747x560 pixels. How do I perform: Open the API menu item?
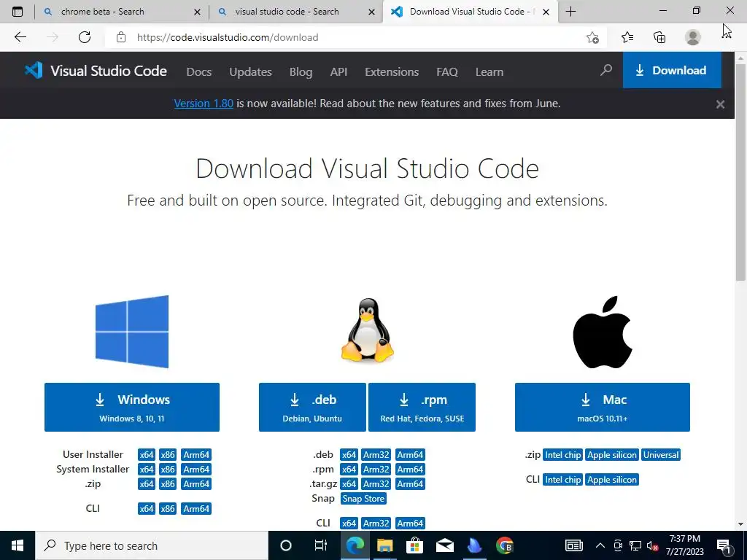(x=338, y=72)
